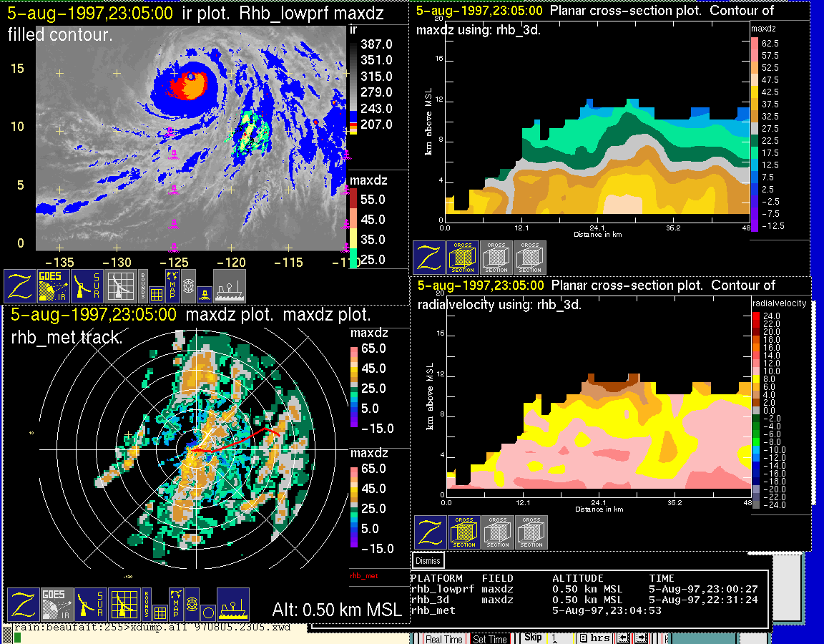Viewport: 824px width, 644px height.
Task: Switch to Set Time mode
Action: [x=490, y=639]
